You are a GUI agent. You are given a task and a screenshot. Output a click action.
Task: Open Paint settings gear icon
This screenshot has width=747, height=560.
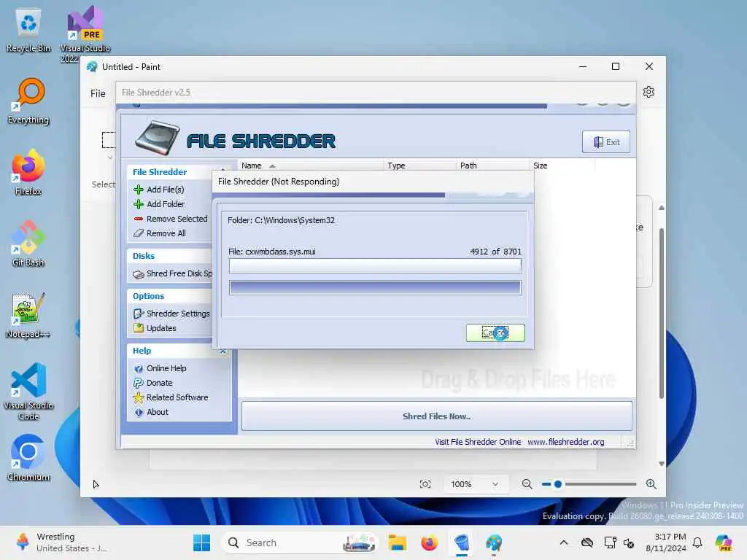pyautogui.click(x=649, y=92)
